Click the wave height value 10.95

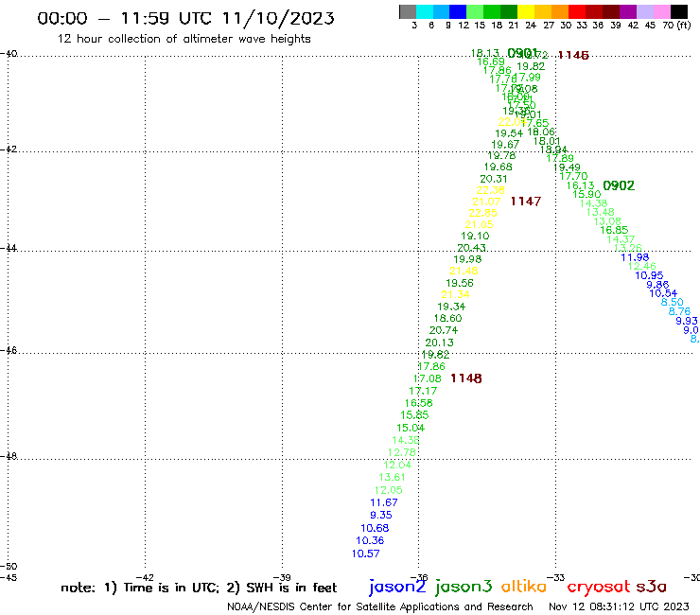click(x=649, y=276)
